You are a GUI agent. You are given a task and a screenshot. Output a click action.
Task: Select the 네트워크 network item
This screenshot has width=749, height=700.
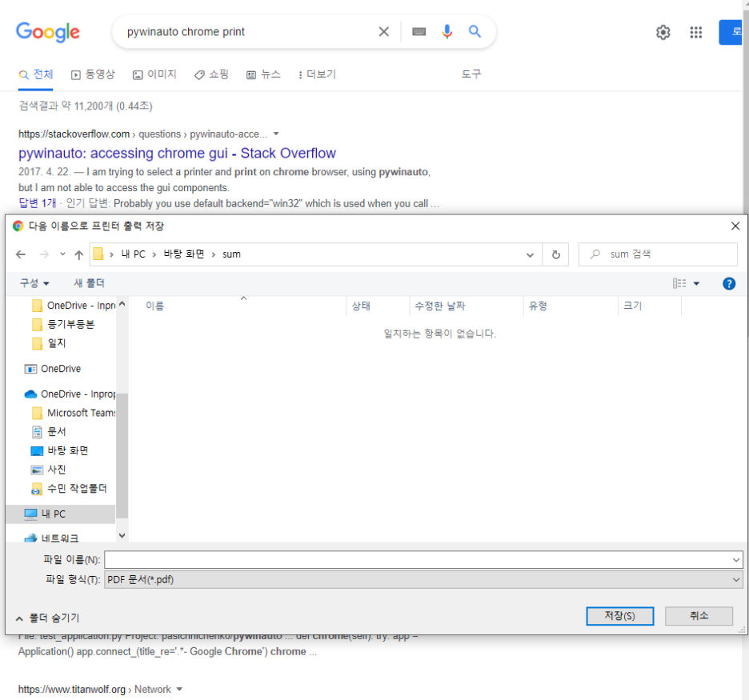(51, 538)
